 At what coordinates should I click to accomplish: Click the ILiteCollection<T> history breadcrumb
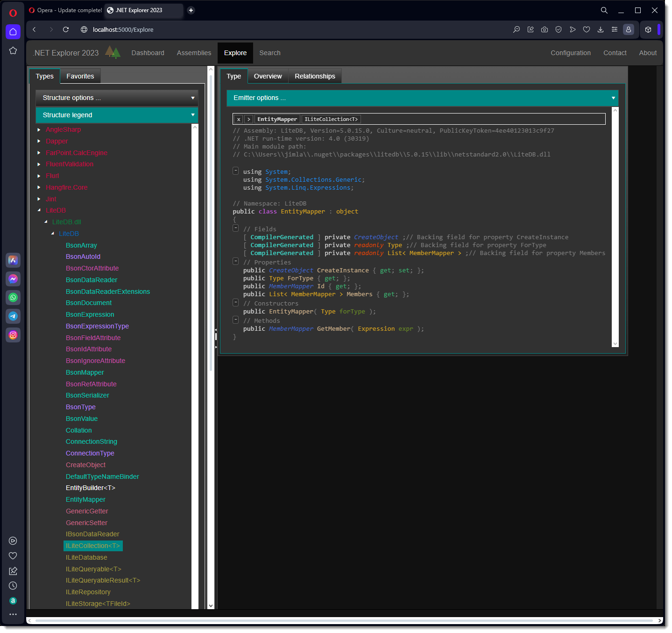[331, 120]
